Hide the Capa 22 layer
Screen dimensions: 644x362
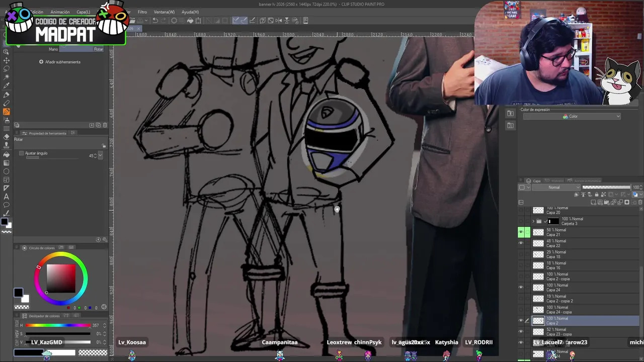point(521,243)
